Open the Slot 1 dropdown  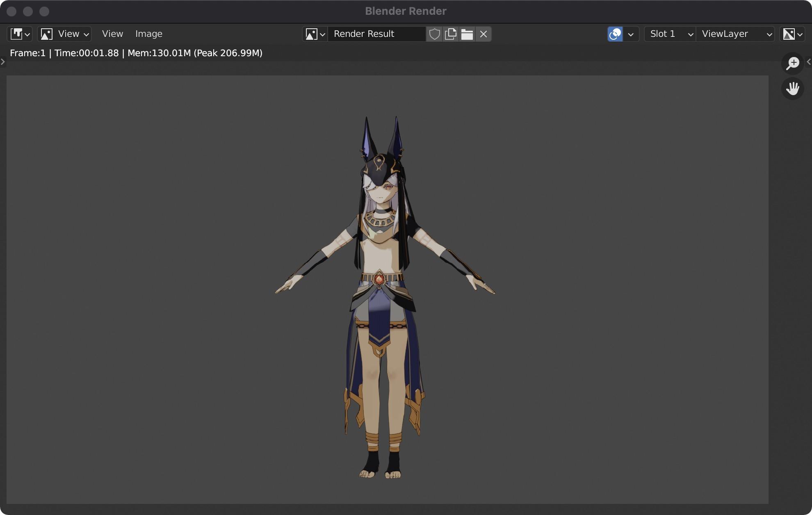pyautogui.click(x=670, y=34)
